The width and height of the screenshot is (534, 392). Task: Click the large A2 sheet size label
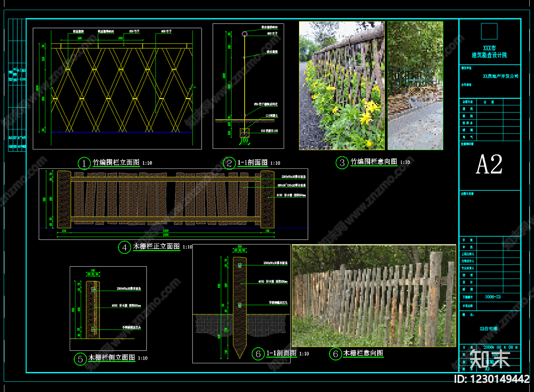click(489, 164)
